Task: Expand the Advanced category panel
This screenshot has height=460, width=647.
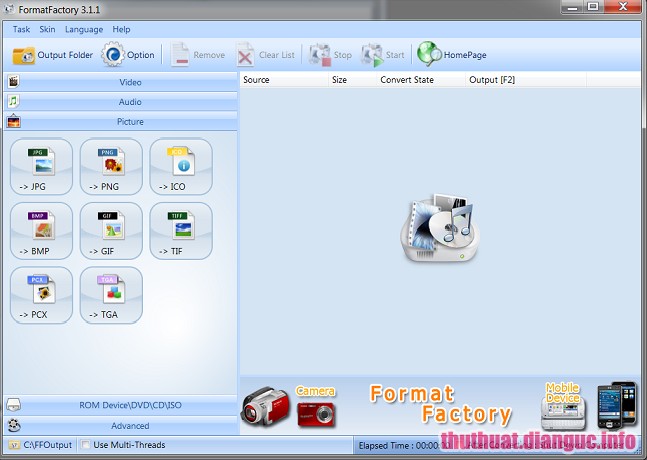Action: pos(120,425)
